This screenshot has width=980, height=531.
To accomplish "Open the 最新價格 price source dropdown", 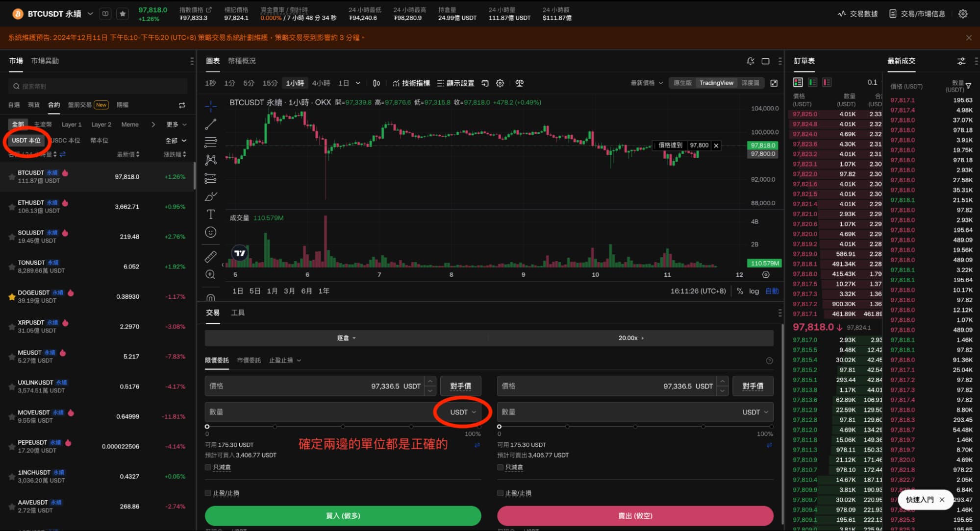I will pyautogui.click(x=647, y=83).
